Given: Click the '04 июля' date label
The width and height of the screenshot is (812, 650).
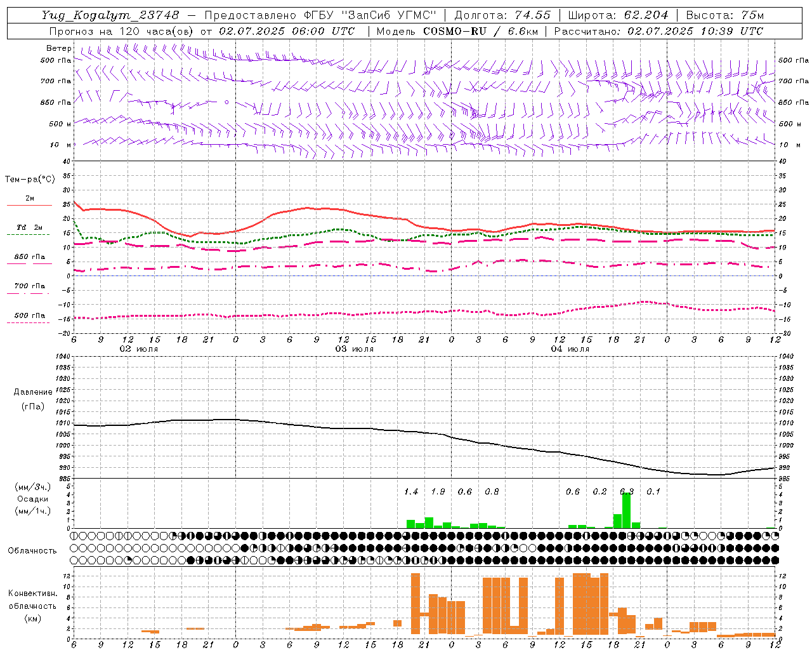Looking at the screenshot, I should tap(570, 349).
